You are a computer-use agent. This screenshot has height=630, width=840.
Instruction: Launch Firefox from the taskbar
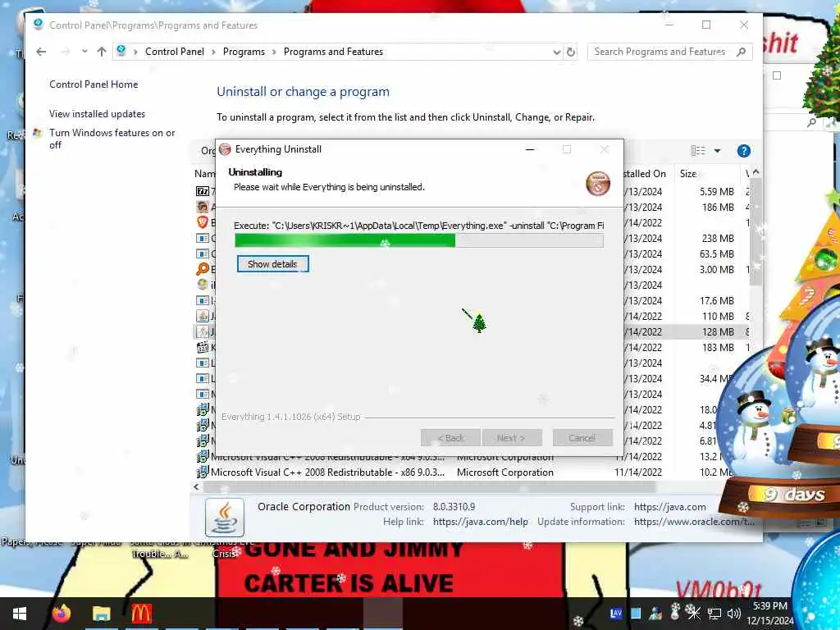coord(62,614)
